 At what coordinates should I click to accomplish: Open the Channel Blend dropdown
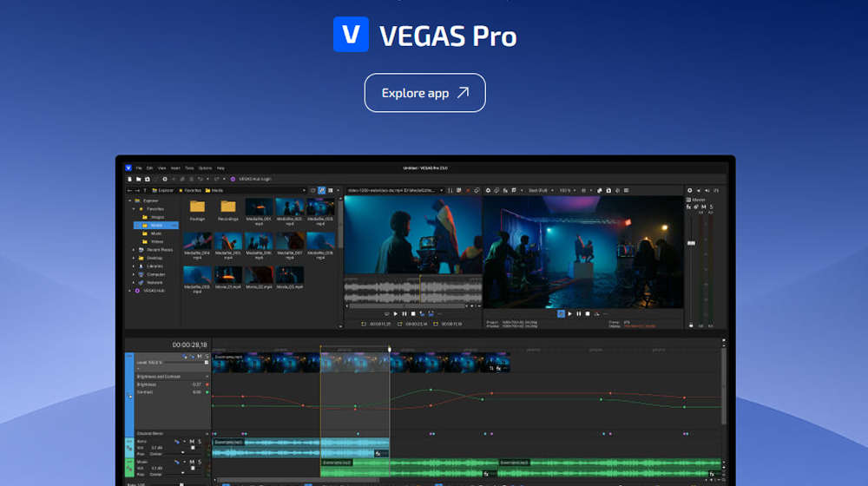coord(207,433)
